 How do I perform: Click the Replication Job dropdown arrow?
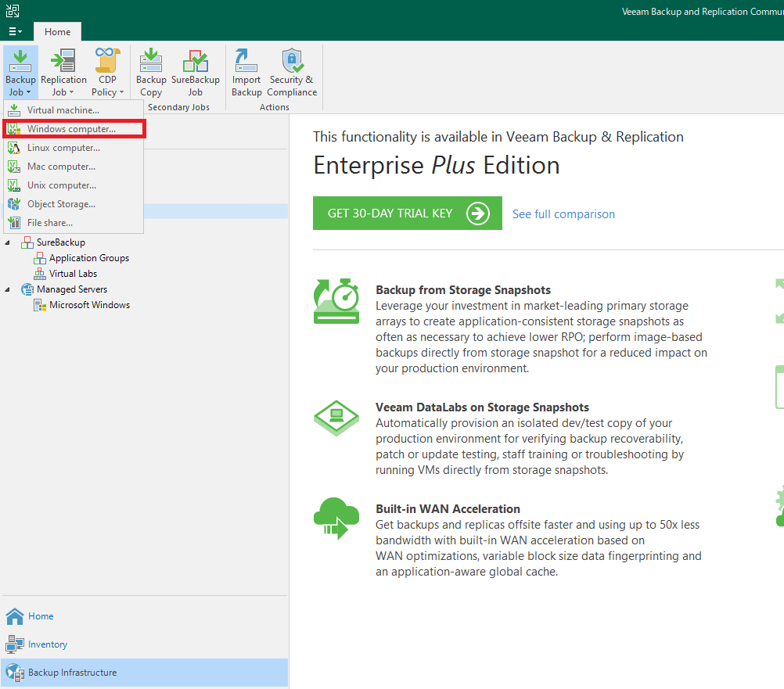71,92
